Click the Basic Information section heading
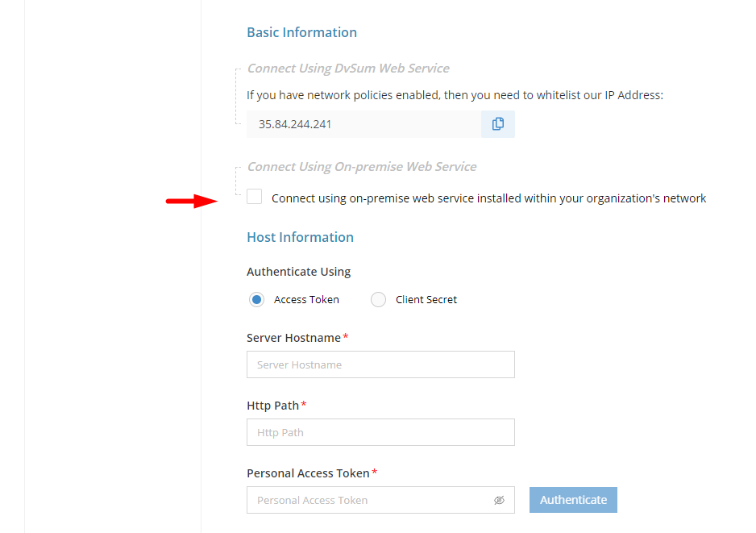Screen dimensions: 756x533 pos(301,32)
